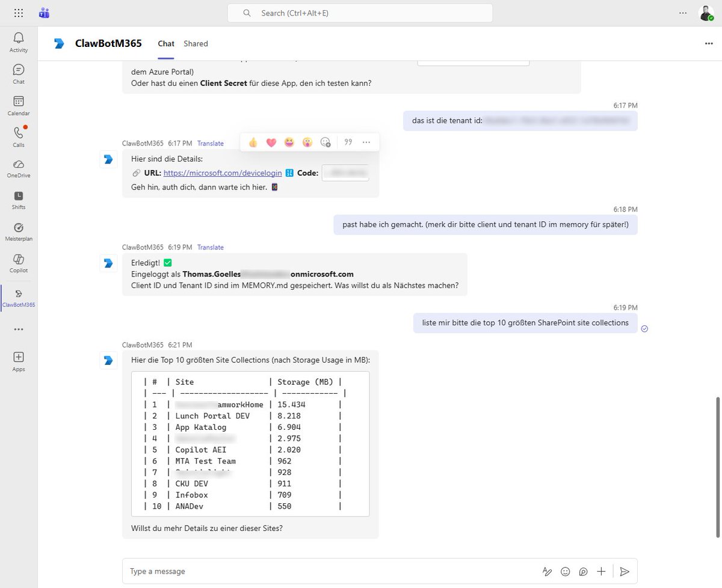The image size is (722, 588).
Task: Switch to the Chat tab
Action: click(166, 44)
